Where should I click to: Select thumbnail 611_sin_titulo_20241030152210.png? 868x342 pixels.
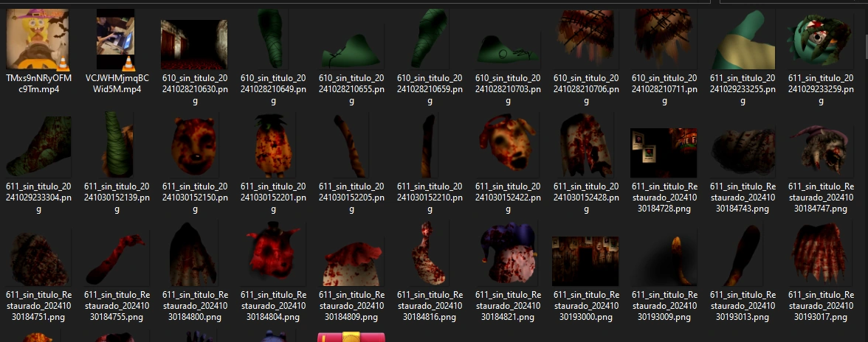coord(430,146)
